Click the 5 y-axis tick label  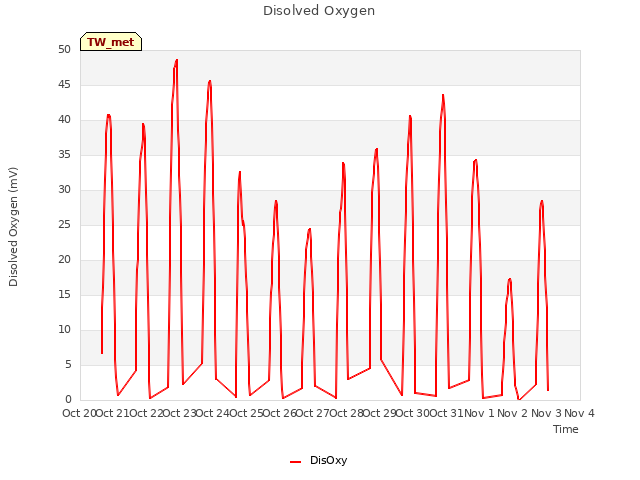68,364
